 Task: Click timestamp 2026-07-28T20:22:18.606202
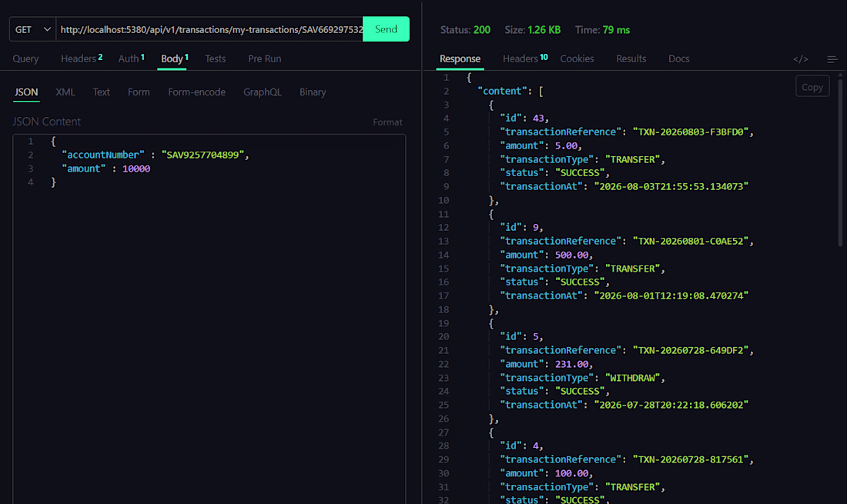click(x=671, y=405)
